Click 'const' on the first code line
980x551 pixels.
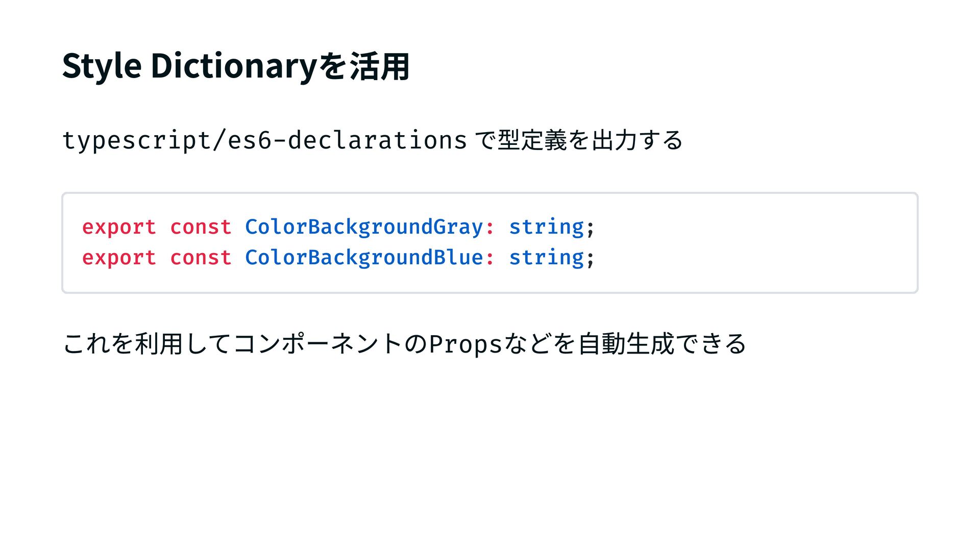[201, 227]
